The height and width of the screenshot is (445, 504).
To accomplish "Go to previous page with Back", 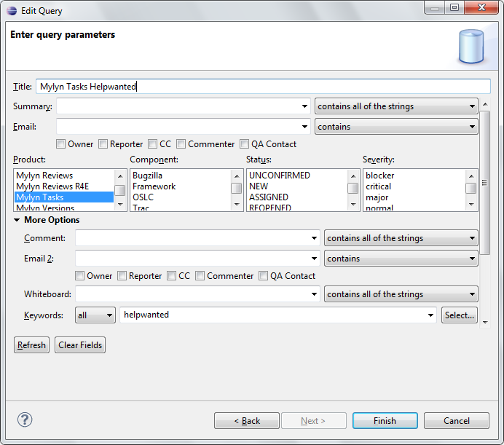I will point(247,420).
